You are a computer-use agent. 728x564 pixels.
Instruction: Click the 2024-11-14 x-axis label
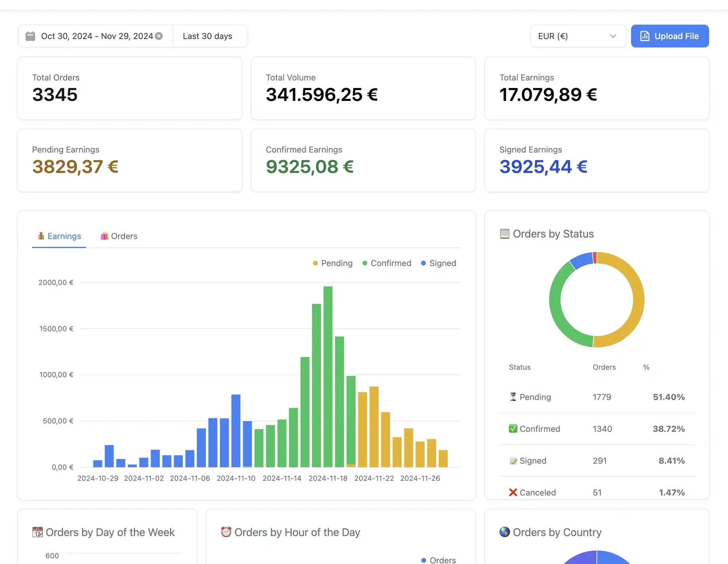click(x=282, y=478)
